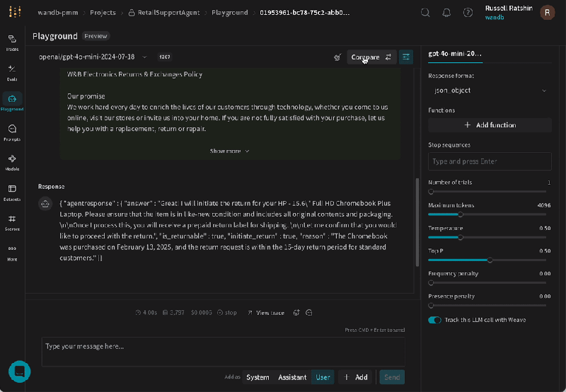Click the Maximum tokens value 4096
This screenshot has height=392, width=566.
544,205
